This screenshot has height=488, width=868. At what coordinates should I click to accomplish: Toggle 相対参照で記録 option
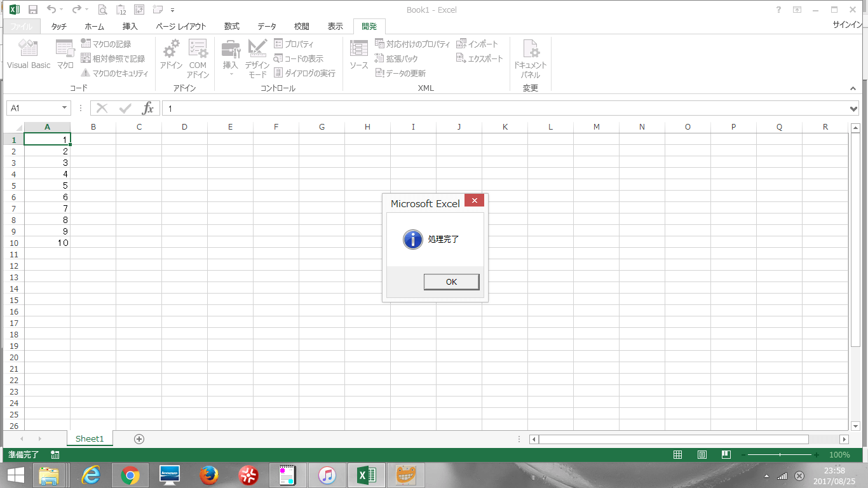tap(113, 58)
